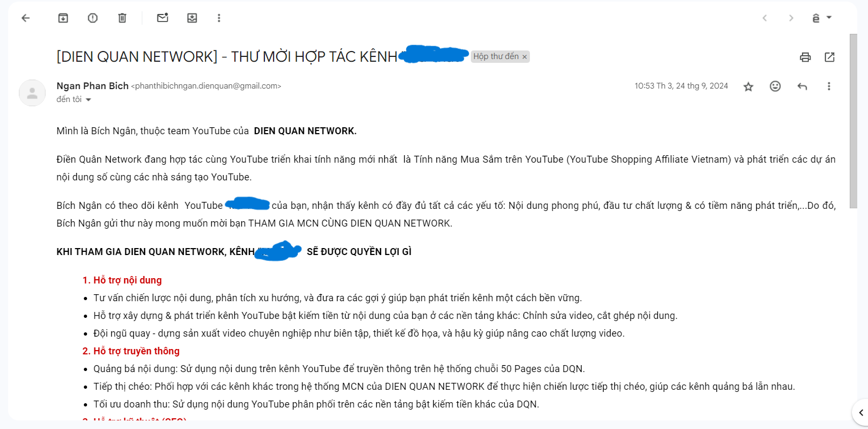Go back to inbox with back arrow

coord(25,18)
